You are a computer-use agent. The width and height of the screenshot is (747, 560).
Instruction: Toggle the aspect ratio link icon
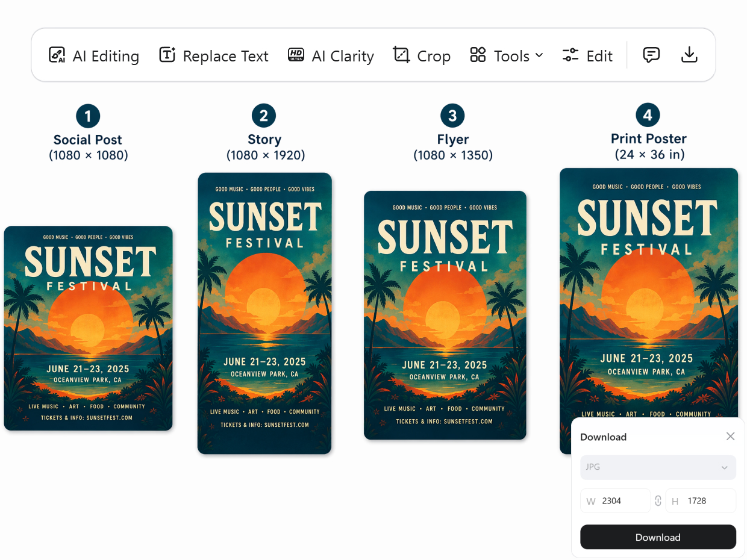pyautogui.click(x=658, y=500)
